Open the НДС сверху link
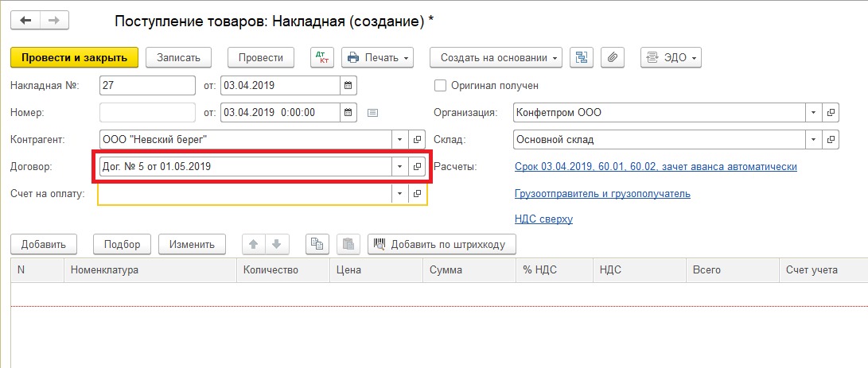 (x=544, y=219)
